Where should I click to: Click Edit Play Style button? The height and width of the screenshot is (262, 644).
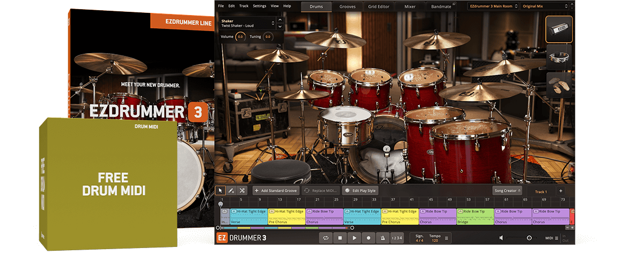[x=361, y=191]
